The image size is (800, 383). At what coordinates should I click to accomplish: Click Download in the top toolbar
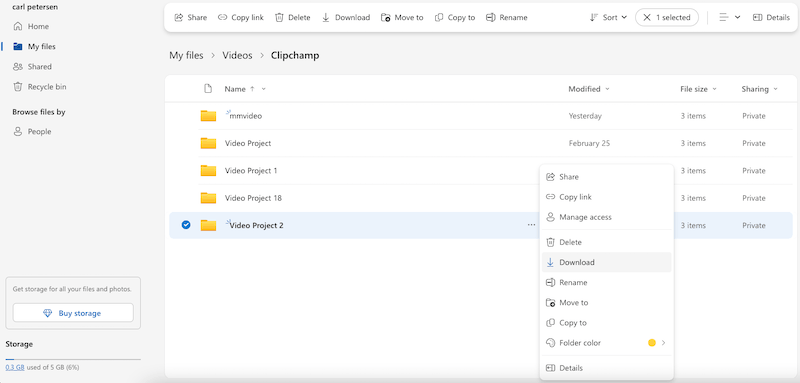[346, 17]
